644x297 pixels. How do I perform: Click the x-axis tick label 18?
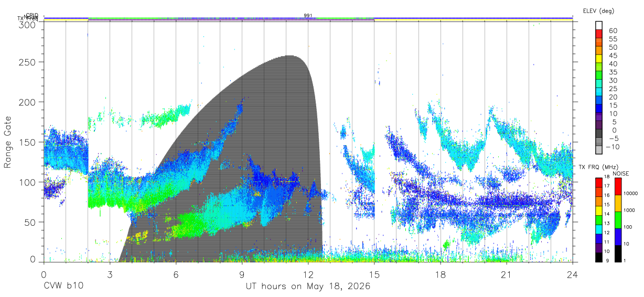click(x=441, y=274)
